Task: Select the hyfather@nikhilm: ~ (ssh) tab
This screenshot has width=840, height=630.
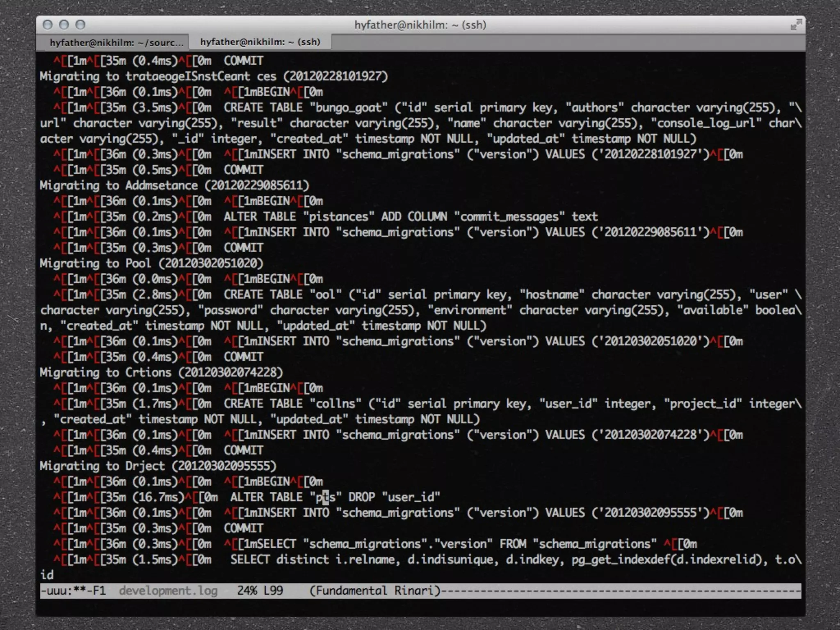Action: 260,42
